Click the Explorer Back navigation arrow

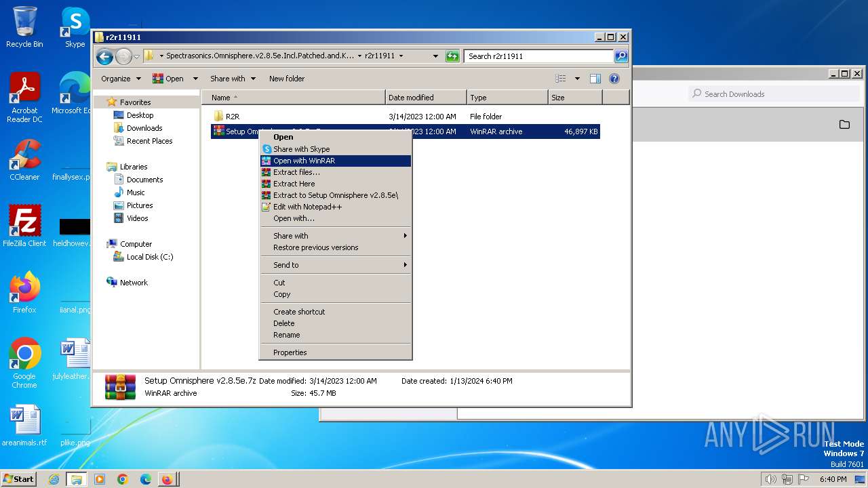[x=104, y=56]
